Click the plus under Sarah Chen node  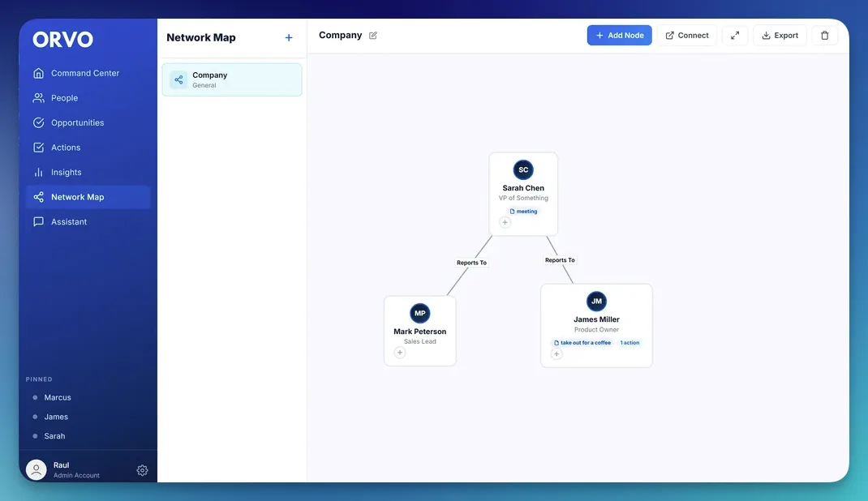pyautogui.click(x=505, y=222)
